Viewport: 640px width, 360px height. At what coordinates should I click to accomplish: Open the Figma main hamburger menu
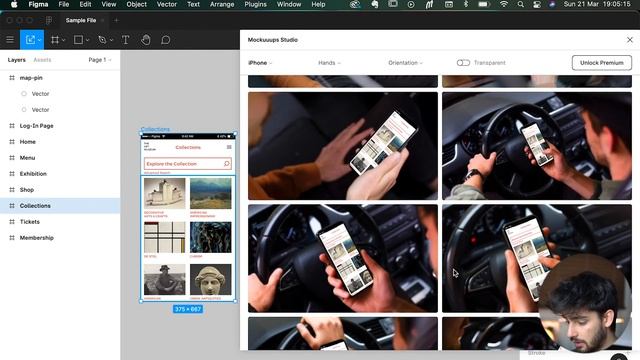click(10, 40)
